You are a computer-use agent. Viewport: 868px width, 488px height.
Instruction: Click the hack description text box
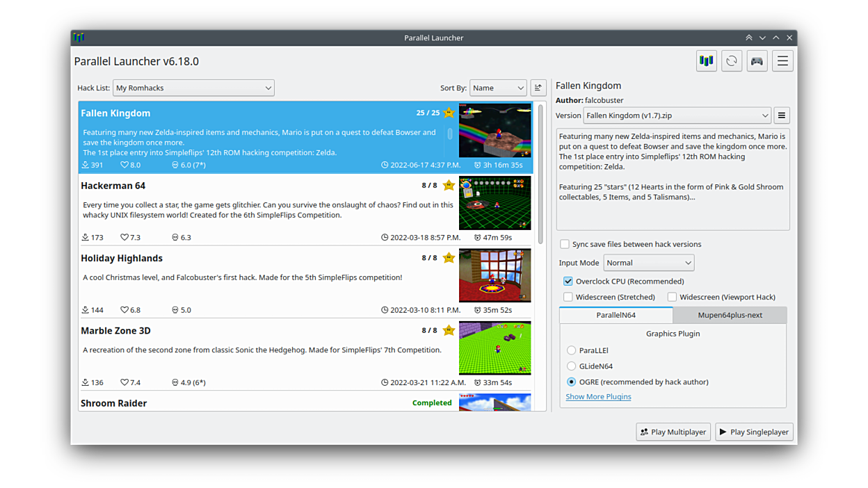[x=673, y=179]
